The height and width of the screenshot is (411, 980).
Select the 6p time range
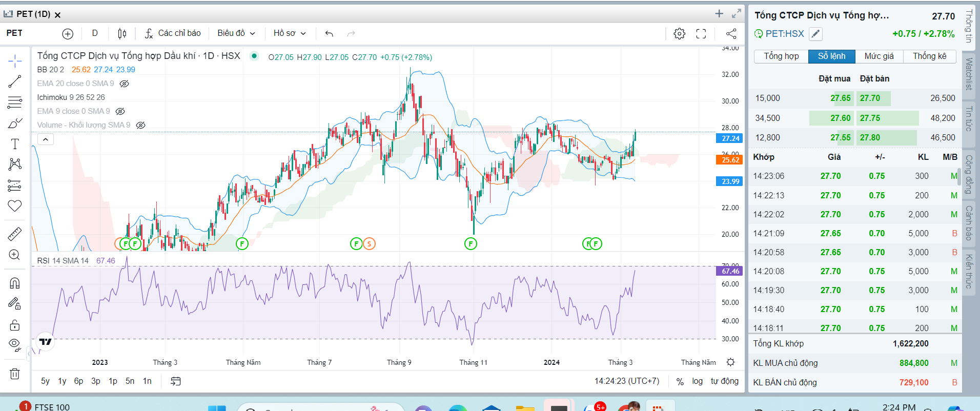pyautogui.click(x=78, y=381)
